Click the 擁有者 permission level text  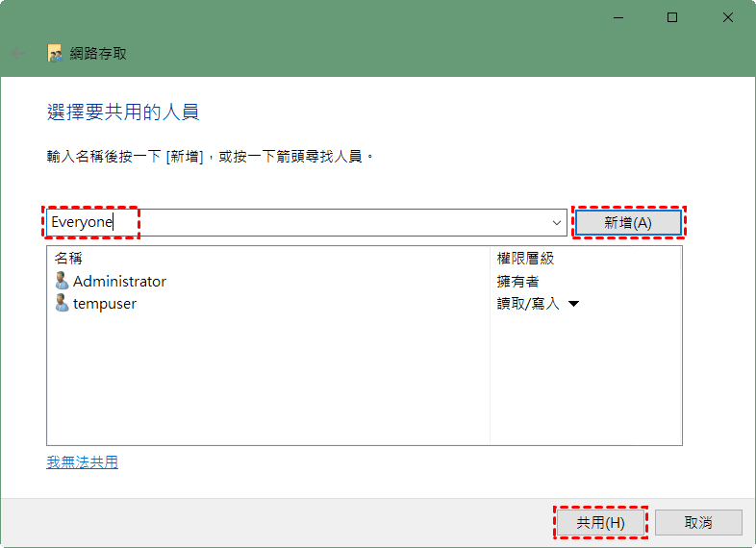[x=517, y=282]
